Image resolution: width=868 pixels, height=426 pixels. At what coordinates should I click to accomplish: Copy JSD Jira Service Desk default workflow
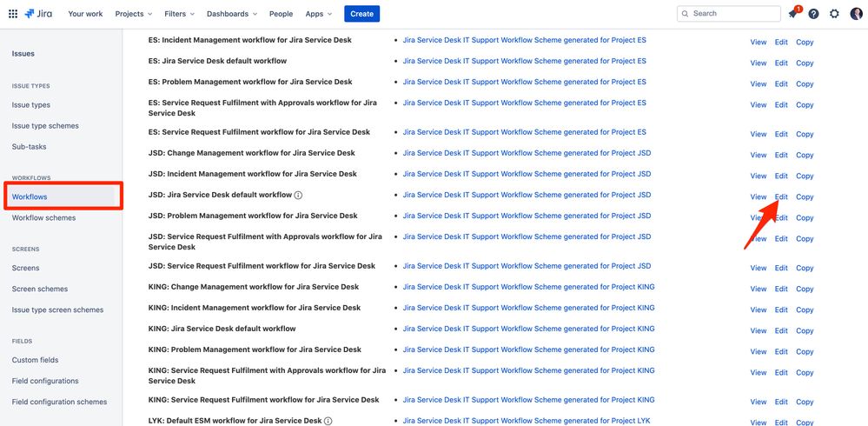click(805, 196)
